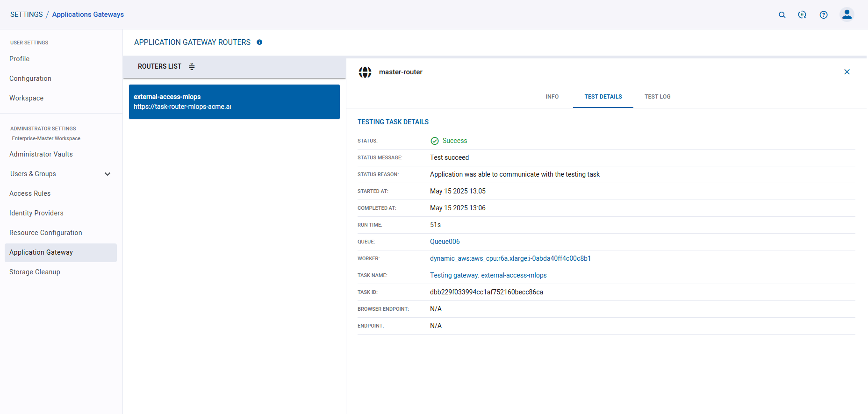Open the dynamic_aws worker link
The width and height of the screenshot is (868, 414).
pos(510,258)
